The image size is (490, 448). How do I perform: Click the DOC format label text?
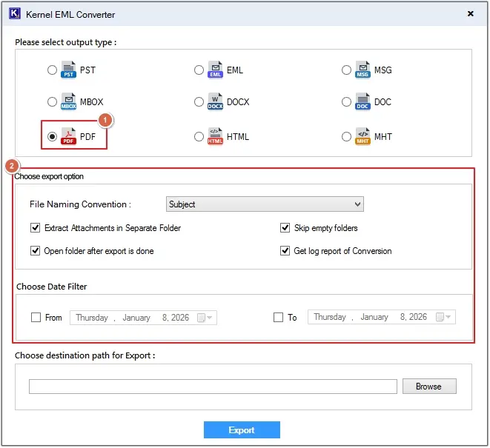coord(383,102)
